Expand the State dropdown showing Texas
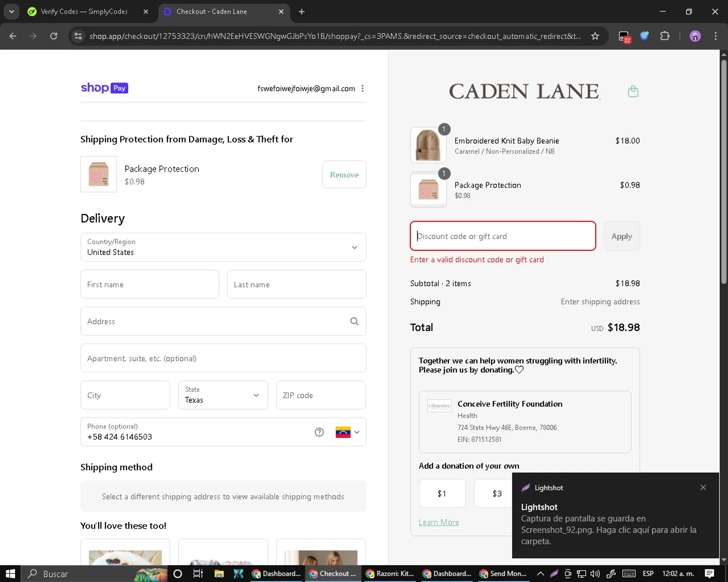 223,395
